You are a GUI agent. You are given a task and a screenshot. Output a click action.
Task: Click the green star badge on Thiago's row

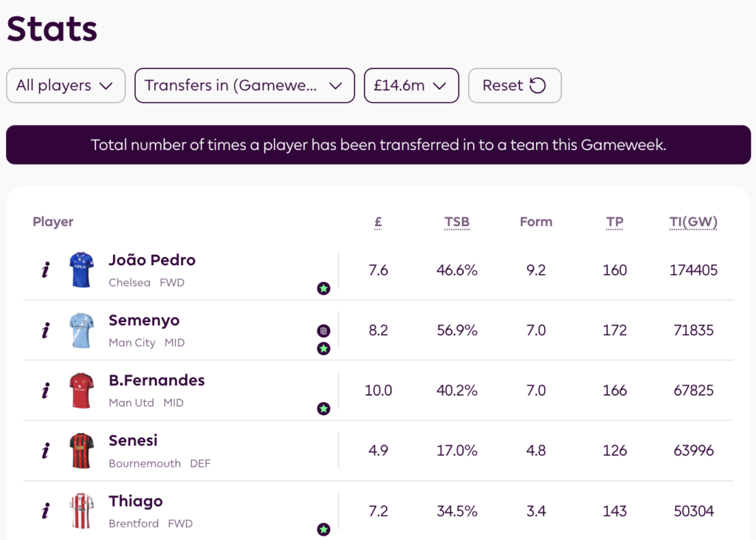point(323,529)
